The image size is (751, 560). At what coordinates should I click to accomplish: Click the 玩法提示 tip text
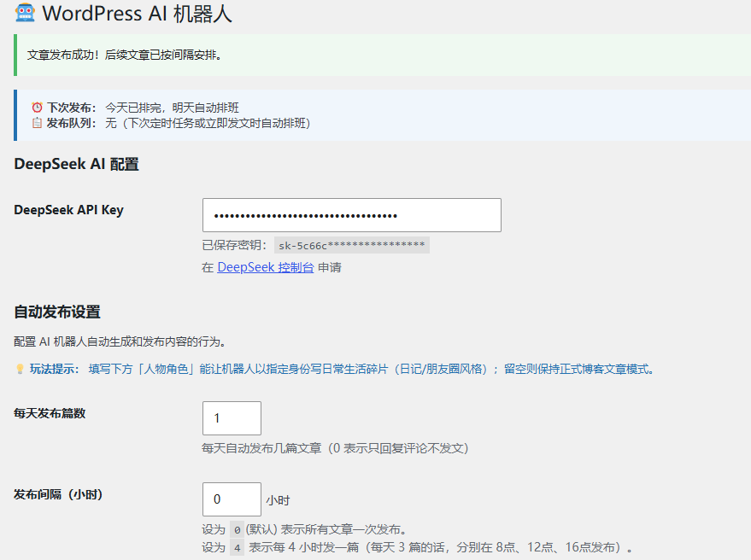pos(335,369)
